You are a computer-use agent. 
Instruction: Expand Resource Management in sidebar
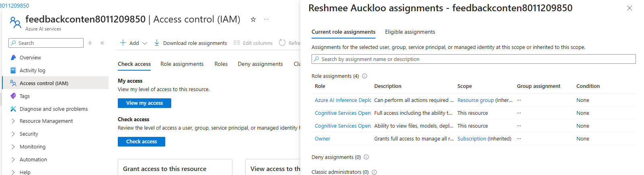click(13, 121)
